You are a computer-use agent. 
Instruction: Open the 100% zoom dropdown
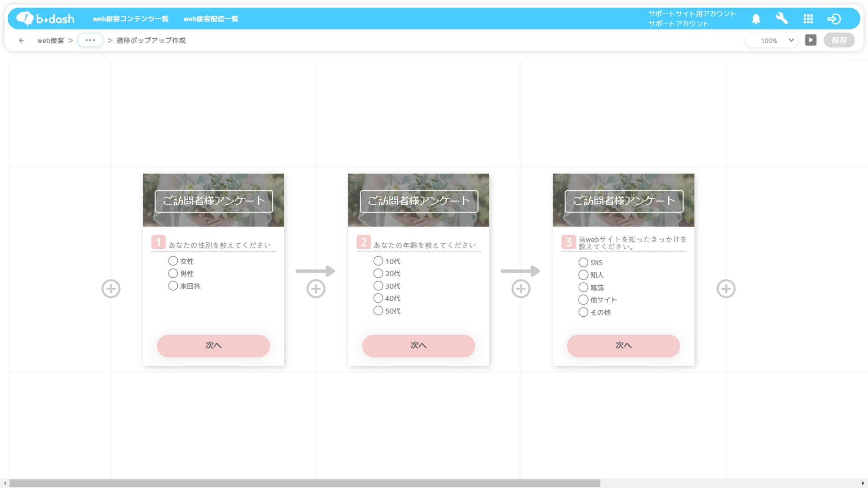tap(772, 40)
